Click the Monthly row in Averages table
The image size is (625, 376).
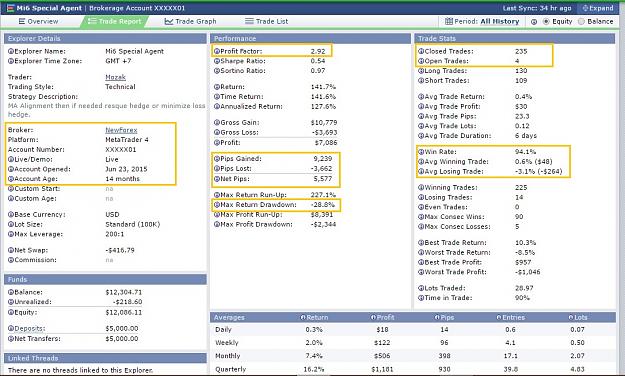[x=413, y=356]
